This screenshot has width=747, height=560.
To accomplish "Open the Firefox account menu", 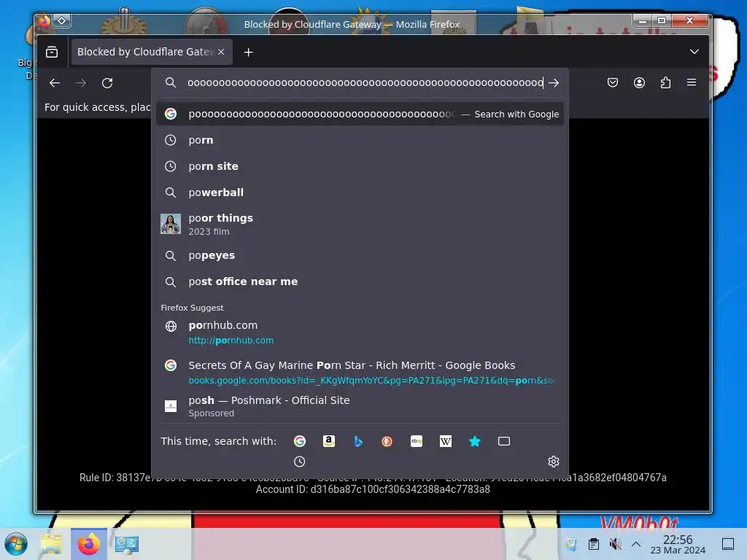I will coord(639,83).
